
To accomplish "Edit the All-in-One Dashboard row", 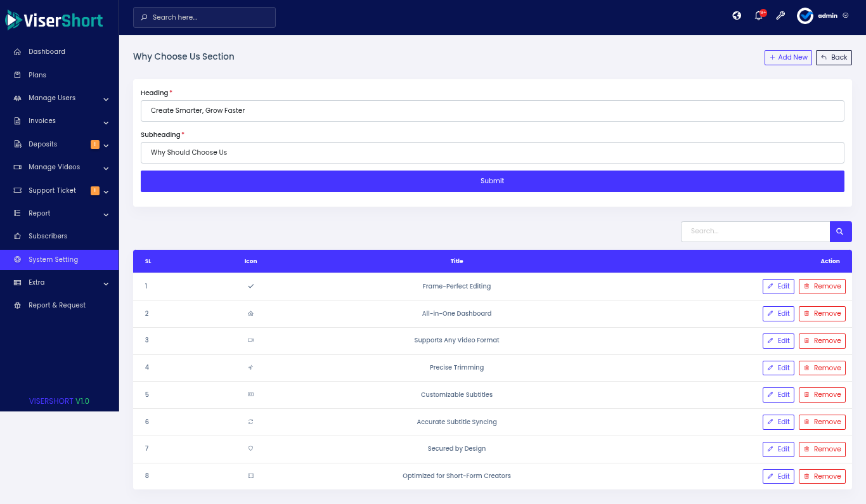I will (x=779, y=313).
